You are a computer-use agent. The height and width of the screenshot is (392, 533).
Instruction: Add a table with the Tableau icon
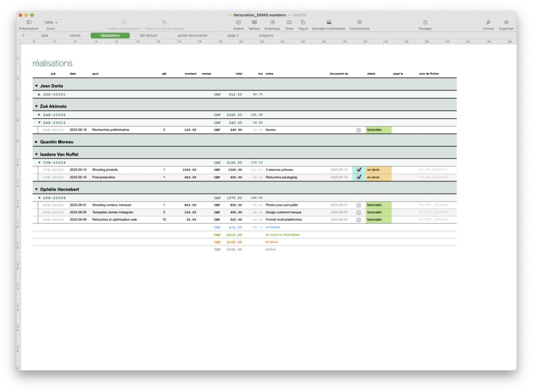click(254, 22)
